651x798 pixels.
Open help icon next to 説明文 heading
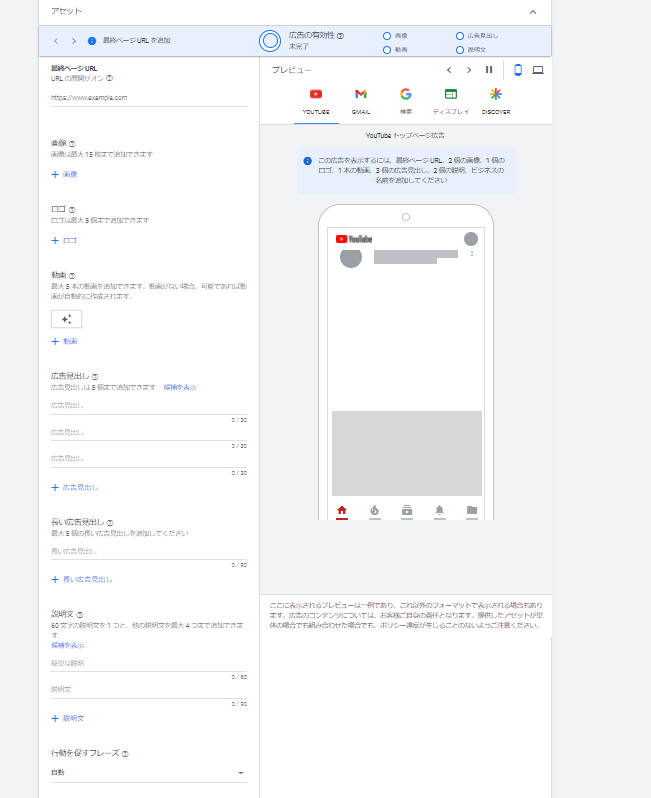click(x=80, y=615)
